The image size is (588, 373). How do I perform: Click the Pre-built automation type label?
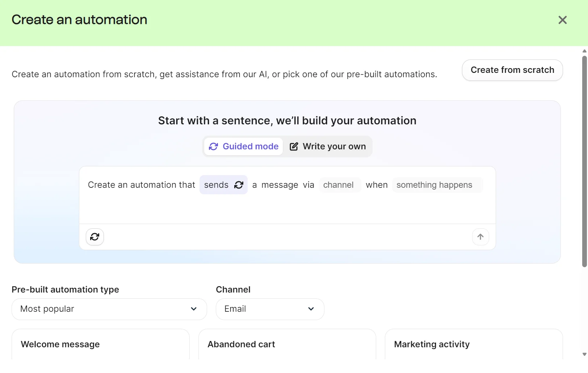[x=65, y=290]
